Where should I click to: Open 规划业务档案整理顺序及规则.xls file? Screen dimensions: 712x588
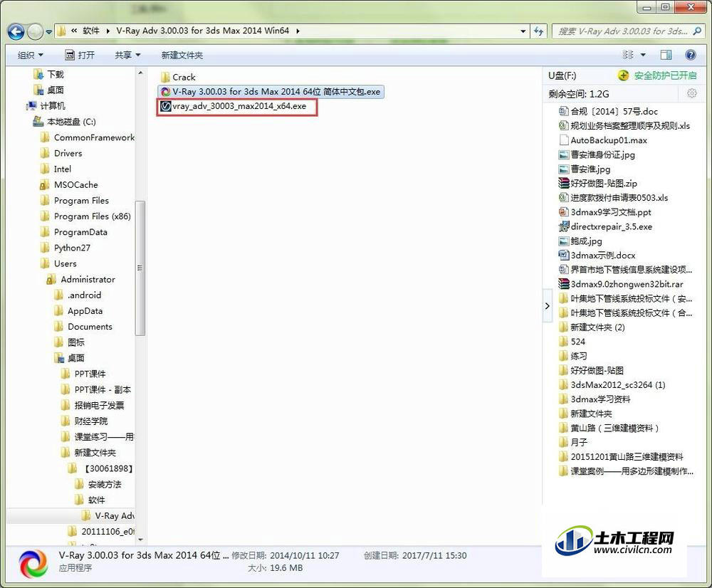pos(624,126)
